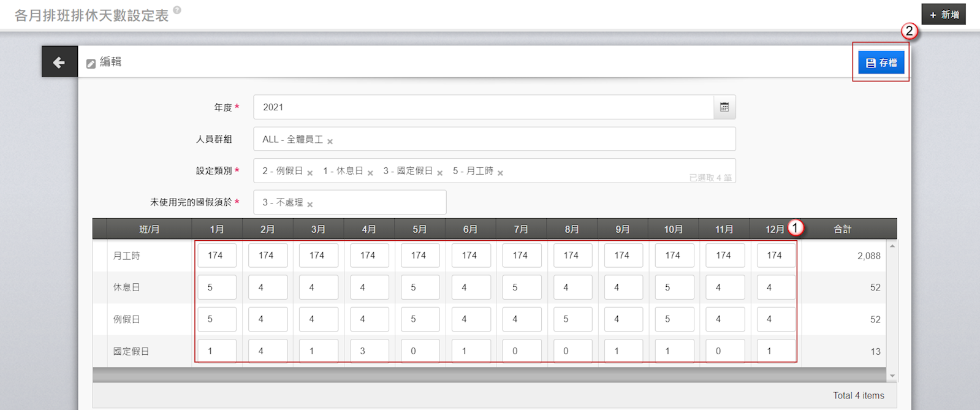Open the 人員群組 dropdown field
This screenshot has height=410, width=980.
(x=527, y=139)
